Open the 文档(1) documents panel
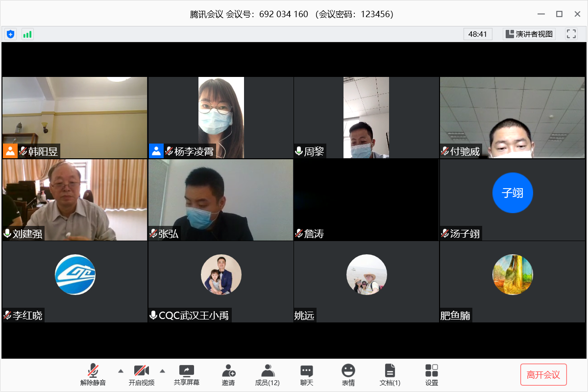Screen dimensions: 588x392 [x=390, y=375]
